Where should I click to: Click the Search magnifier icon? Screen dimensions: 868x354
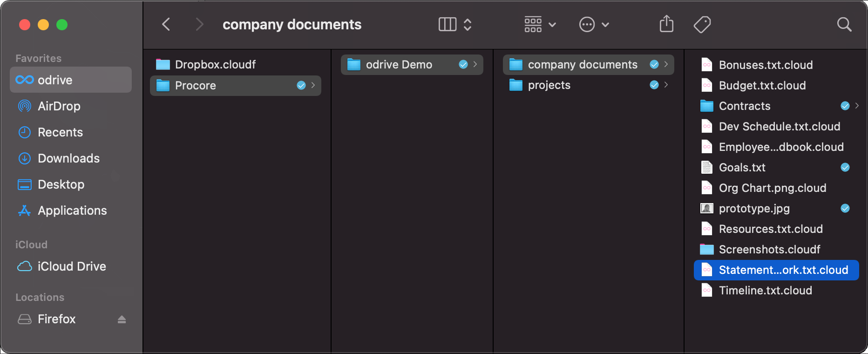click(x=844, y=24)
